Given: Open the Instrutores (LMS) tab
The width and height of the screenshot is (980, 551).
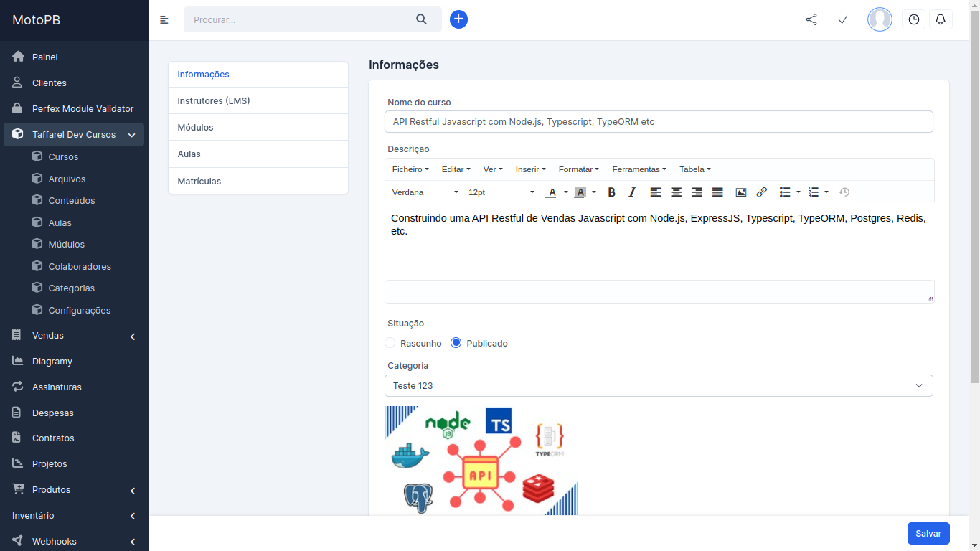Looking at the screenshot, I should pos(215,100).
